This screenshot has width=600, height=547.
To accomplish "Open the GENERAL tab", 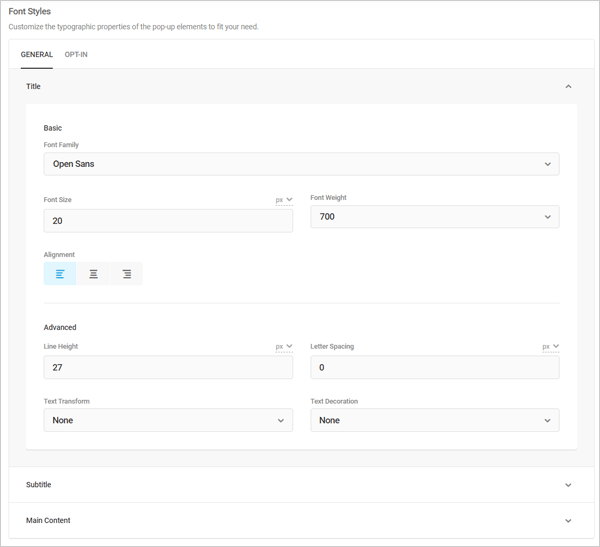I will tap(37, 55).
